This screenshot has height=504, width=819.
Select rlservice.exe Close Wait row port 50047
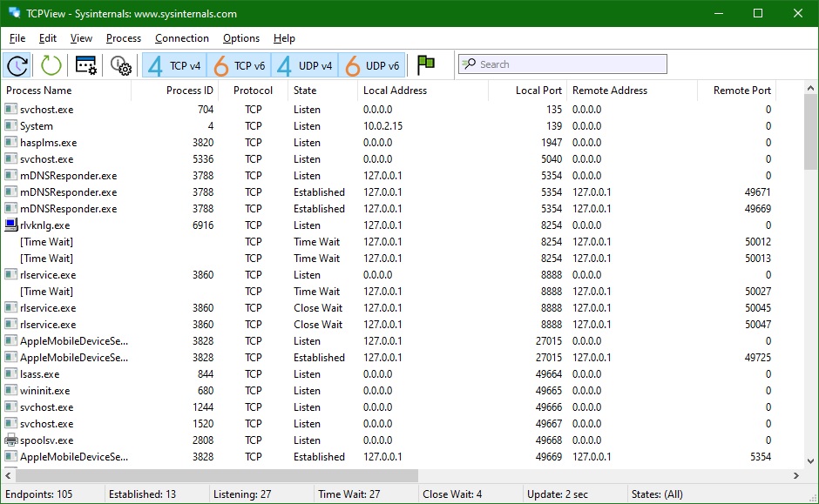(x=388, y=325)
